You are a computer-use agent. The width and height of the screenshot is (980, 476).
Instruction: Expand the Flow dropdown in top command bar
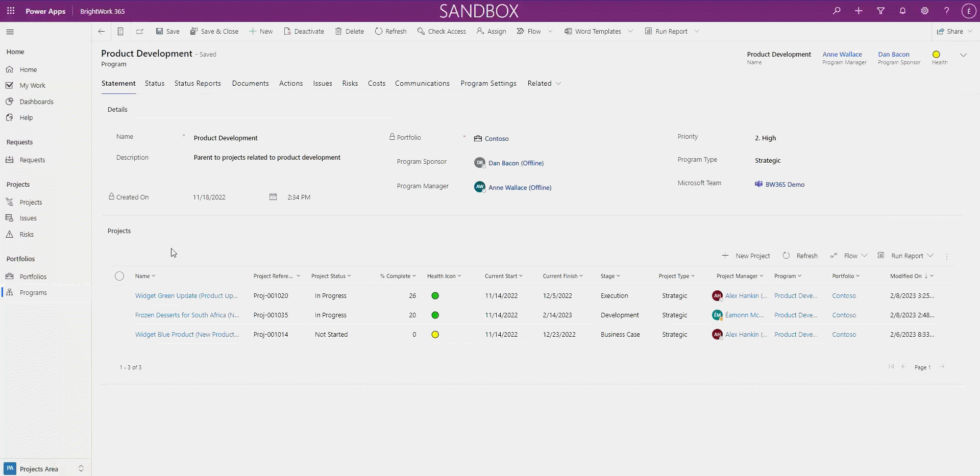tap(550, 31)
